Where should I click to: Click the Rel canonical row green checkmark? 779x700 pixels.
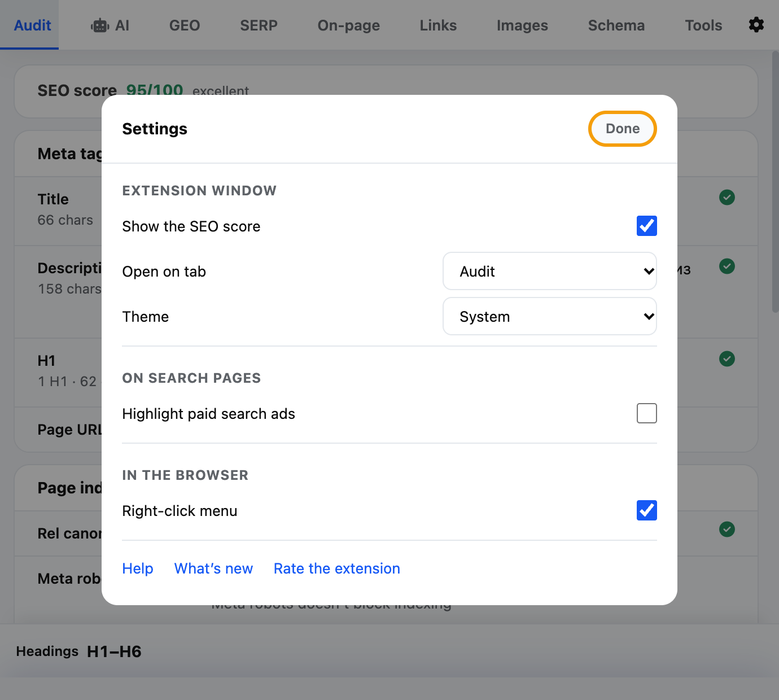pyautogui.click(x=727, y=530)
